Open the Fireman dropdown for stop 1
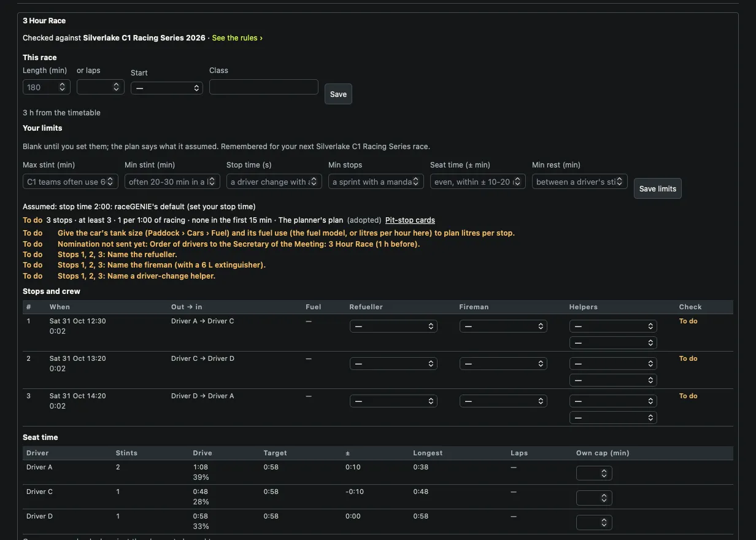The height and width of the screenshot is (540, 756). (x=503, y=326)
